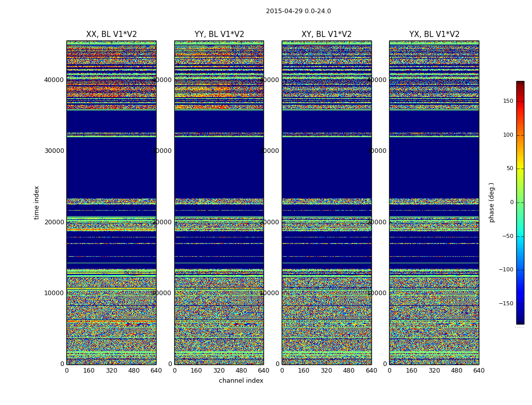
Task: Click the 160 channel tick under XX panel
Action: [x=89, y=371]
